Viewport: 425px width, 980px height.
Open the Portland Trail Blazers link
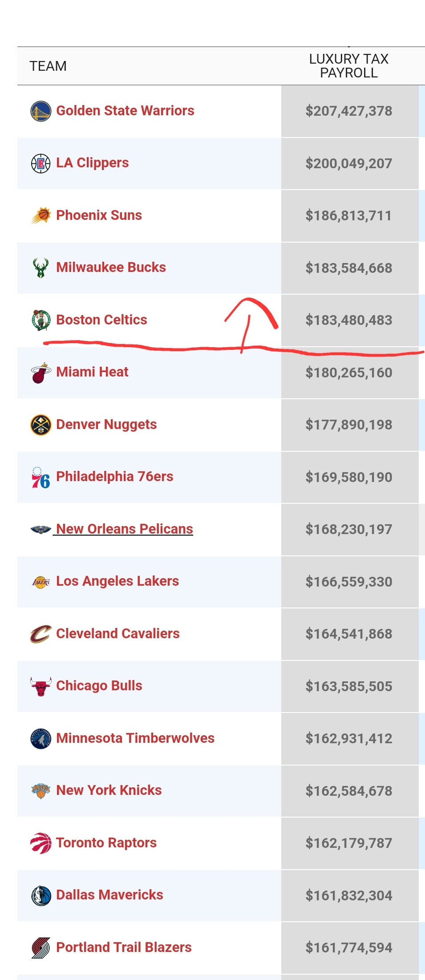coord(124,948)
